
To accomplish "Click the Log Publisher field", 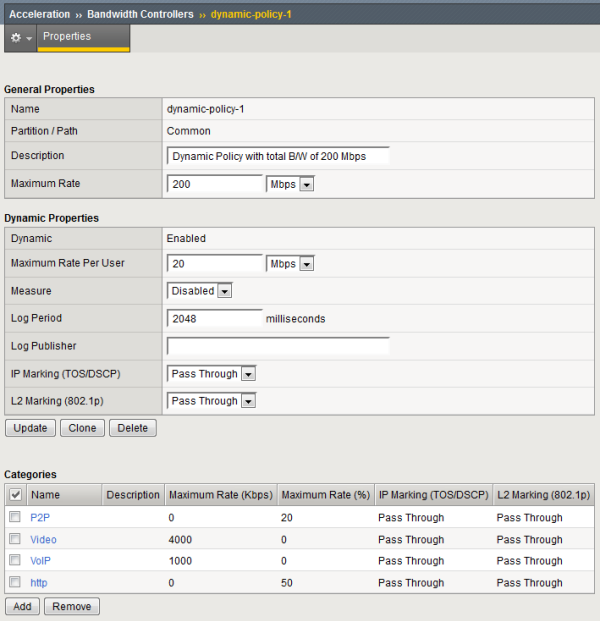I will (x=278, y=346).
